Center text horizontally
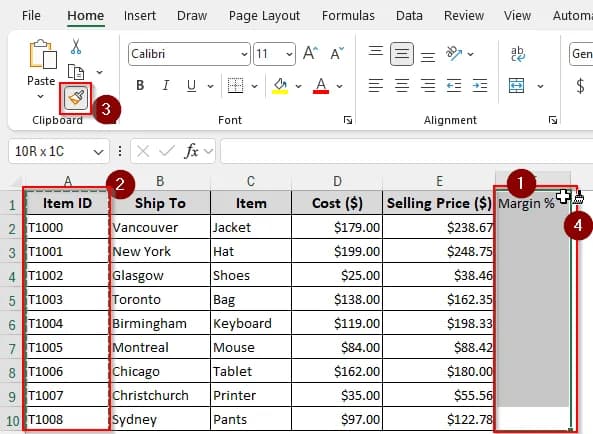The width and height of the screenshot is (593, 434). click(x=402, y=85)
